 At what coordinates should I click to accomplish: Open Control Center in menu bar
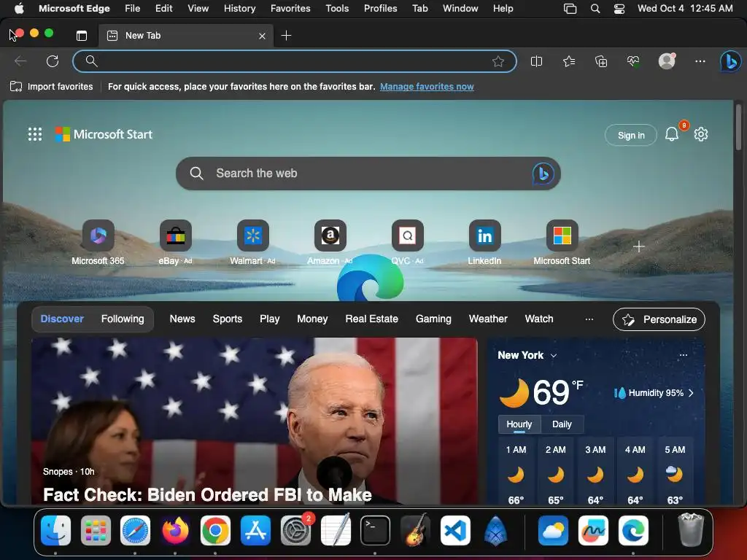click(x=619, y=9)
